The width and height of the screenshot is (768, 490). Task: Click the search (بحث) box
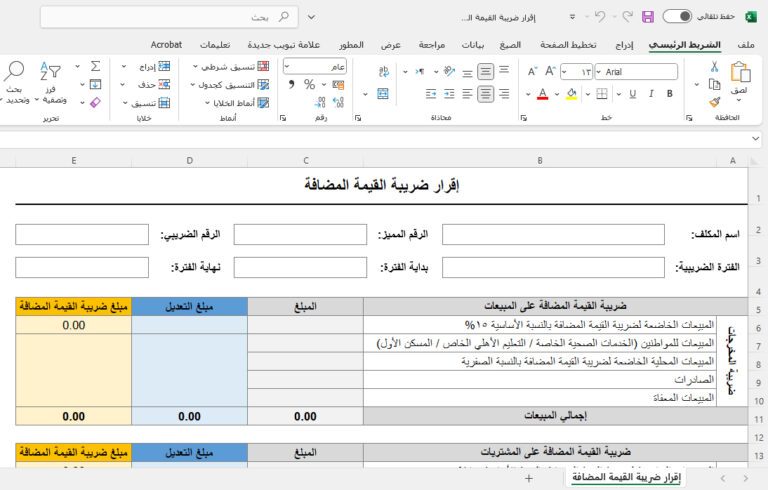169,17
